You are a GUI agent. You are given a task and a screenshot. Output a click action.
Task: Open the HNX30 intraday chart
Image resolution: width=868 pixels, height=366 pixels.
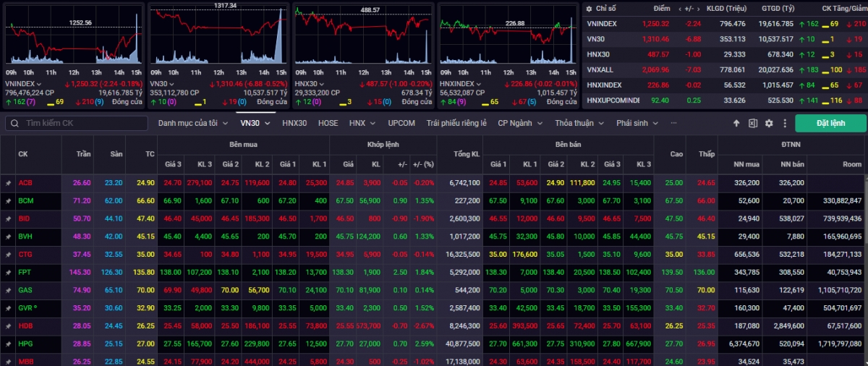click(363, 35)
